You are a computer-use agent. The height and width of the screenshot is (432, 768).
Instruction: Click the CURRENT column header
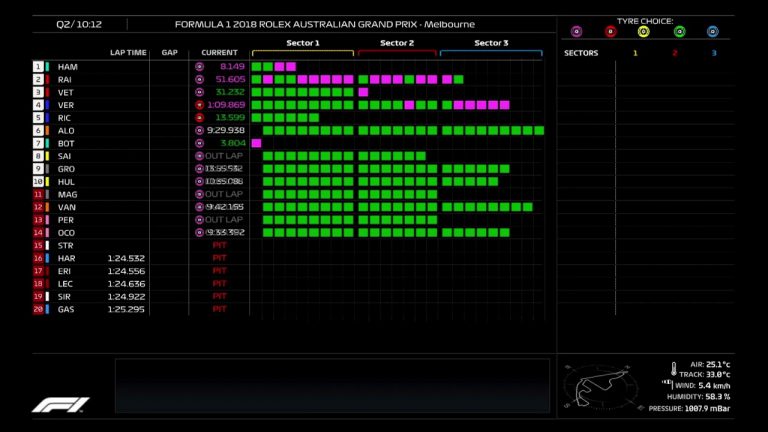click(x=219, y=52)
